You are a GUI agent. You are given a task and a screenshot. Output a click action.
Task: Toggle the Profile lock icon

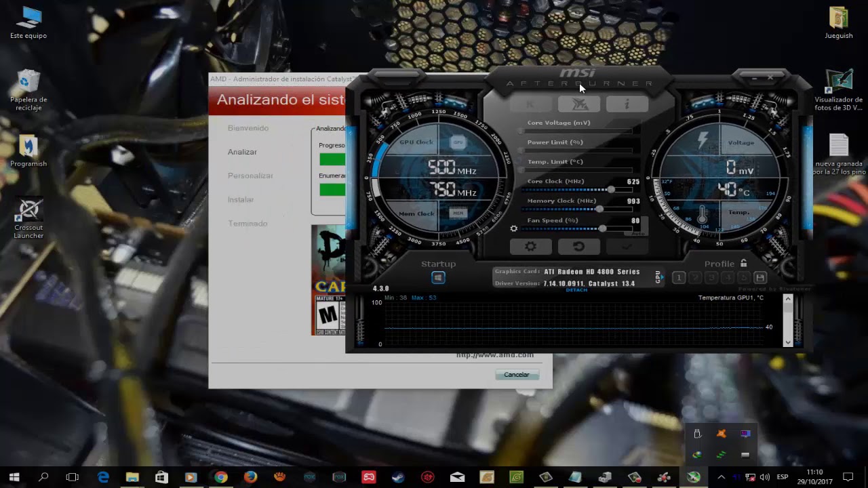[x=744, y=264]
